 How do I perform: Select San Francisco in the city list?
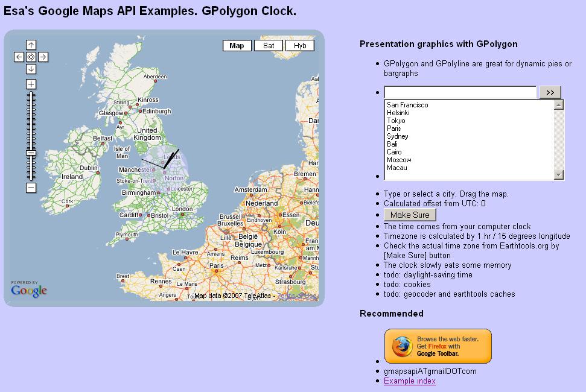pos(407,105)
